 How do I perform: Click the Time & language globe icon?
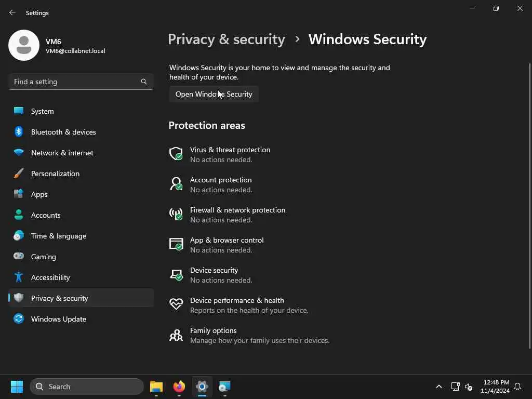pyautogui.click(x=19, y=235)
